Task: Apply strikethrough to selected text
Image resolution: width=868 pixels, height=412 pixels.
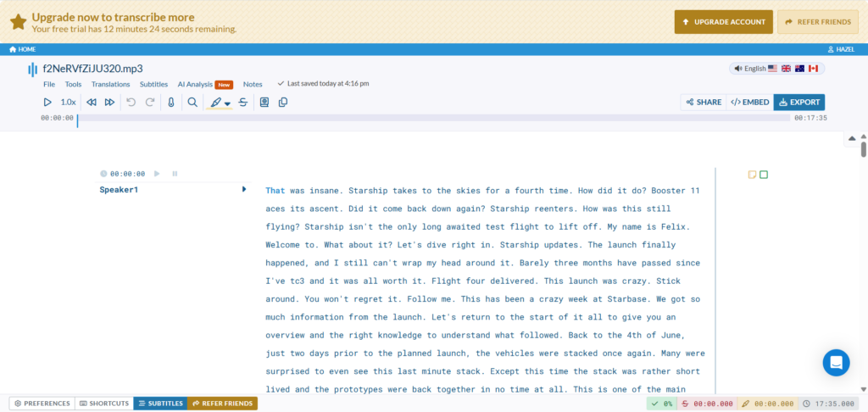Action: click(x=242, y=103)
